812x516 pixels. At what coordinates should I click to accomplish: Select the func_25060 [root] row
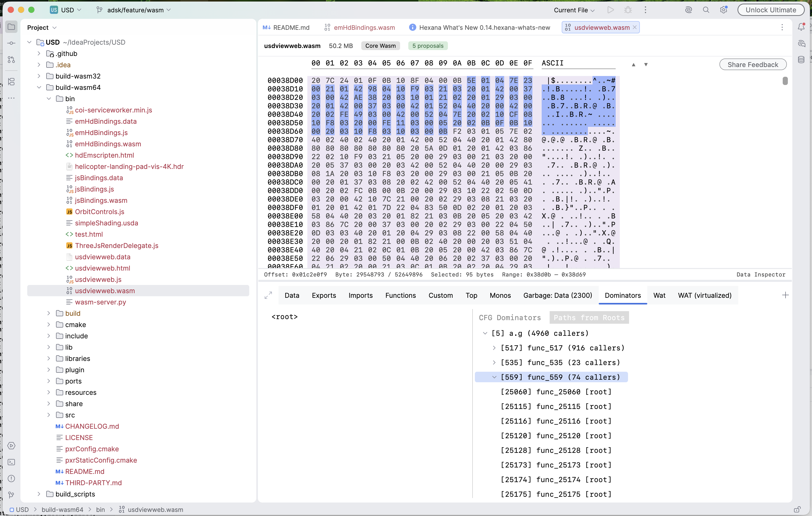tap(556, 392)
